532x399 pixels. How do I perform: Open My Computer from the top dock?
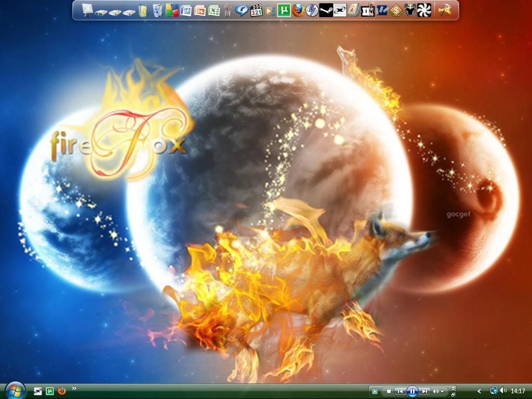tap(87, 10)
